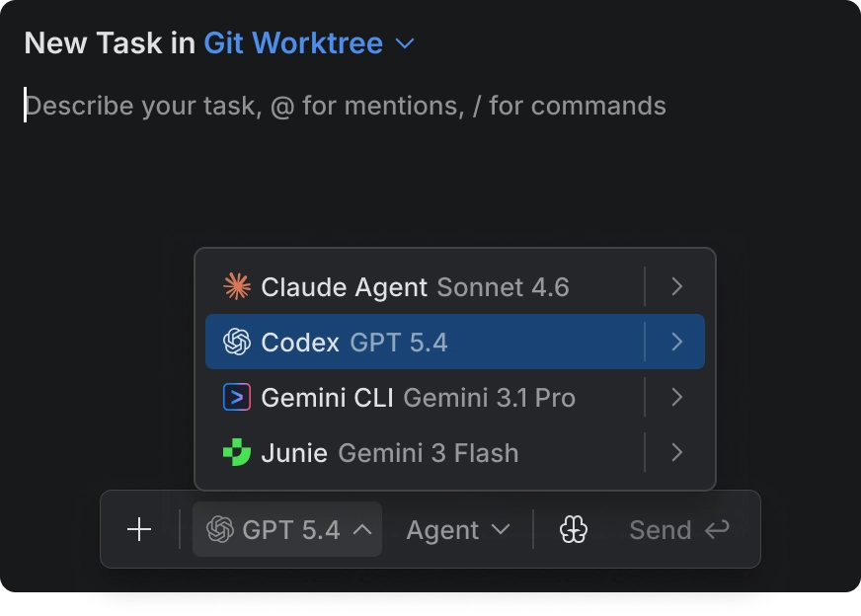Click the OpenAI logo in bottom toolbar
Screen dimensions: 861x616
[219, 530]
